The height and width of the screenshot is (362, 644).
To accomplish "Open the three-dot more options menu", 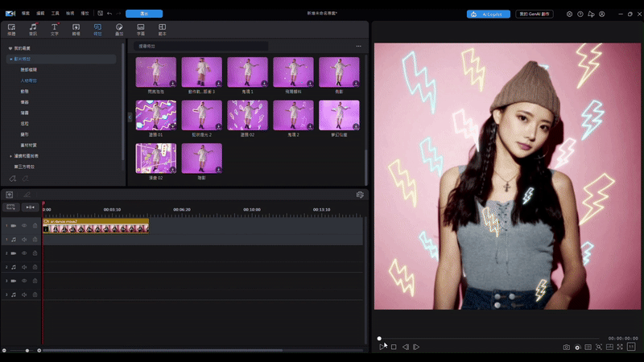I will [x=358, y=47].
